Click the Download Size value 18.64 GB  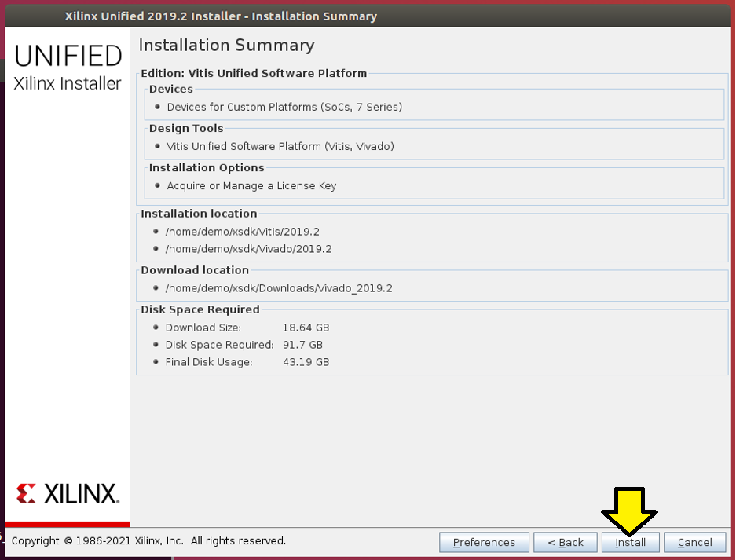pos(306,328)
